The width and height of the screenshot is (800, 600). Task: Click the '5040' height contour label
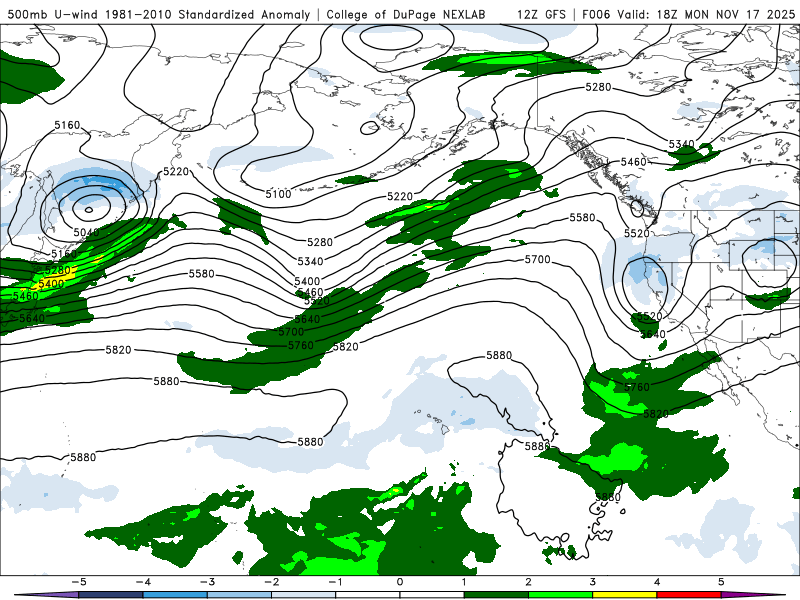click(x=86, y=233)
